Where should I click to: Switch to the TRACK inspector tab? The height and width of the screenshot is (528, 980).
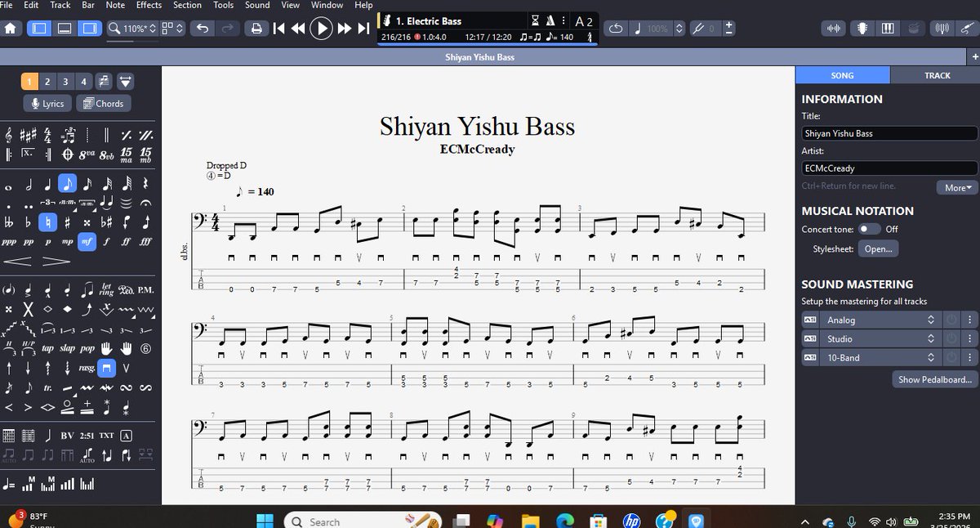[x=937, y=75]
